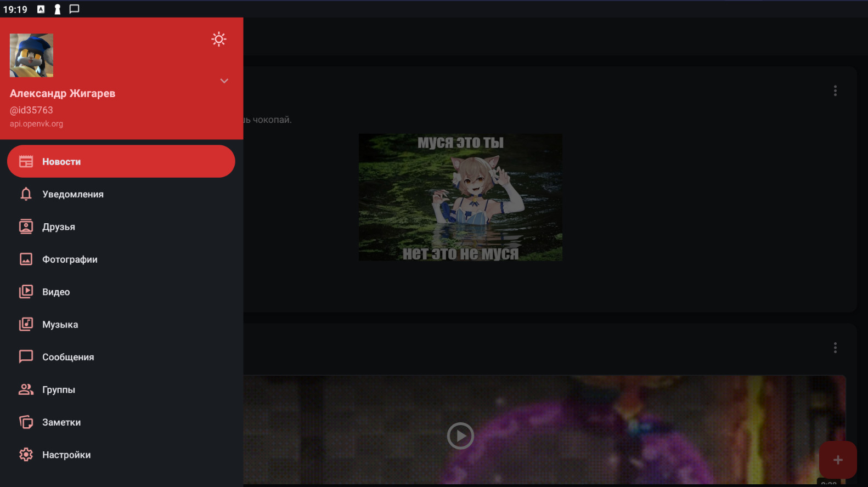868x487 pixels.
Task: Click the Уведомления bell icon
Action: coord(26,194)
